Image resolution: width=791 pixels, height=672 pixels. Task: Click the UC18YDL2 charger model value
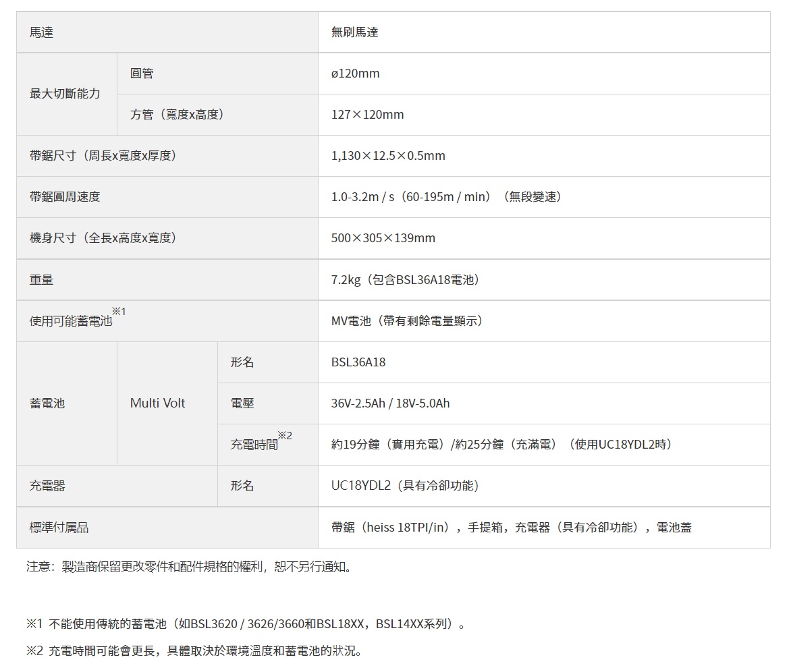(x=406, y=486)
